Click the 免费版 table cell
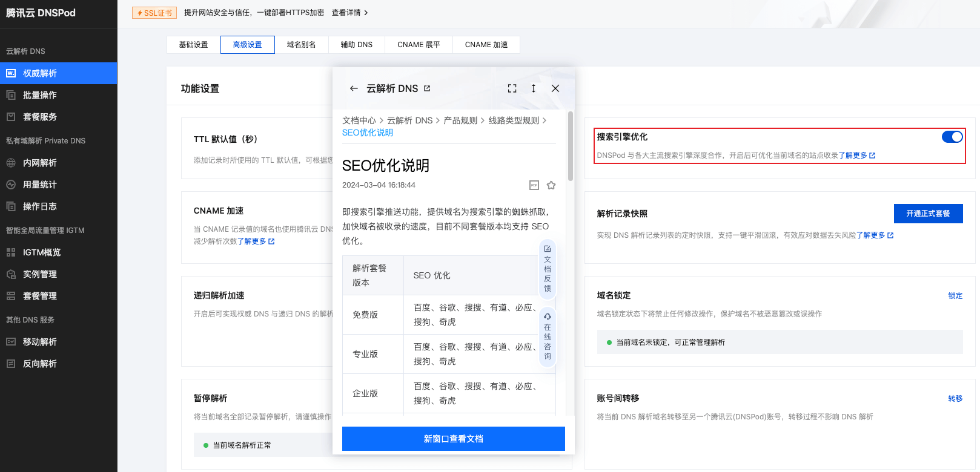This screenshot has width=980, height=472. point(373,315)
